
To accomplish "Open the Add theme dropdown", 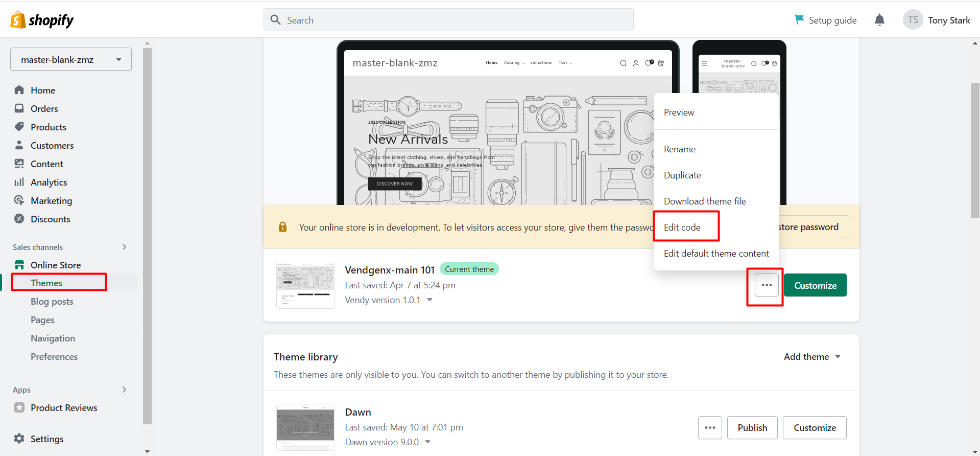I will coord(812,357).
